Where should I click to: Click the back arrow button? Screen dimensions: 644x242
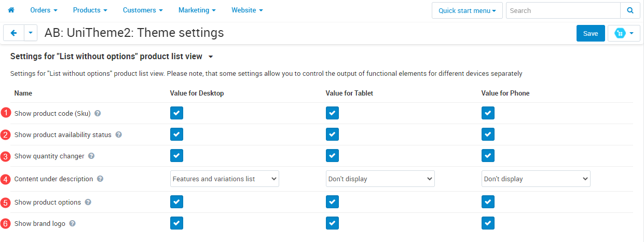pos(13,33)
